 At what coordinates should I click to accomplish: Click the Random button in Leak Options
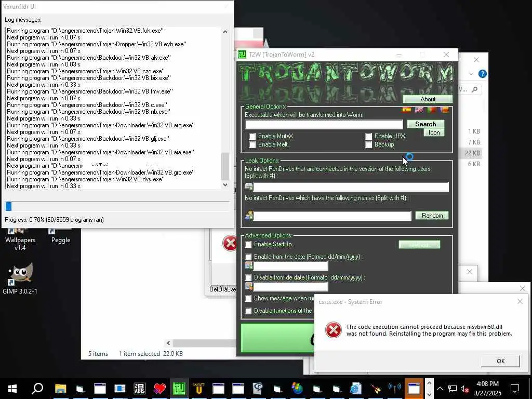(x=432, y=216)
